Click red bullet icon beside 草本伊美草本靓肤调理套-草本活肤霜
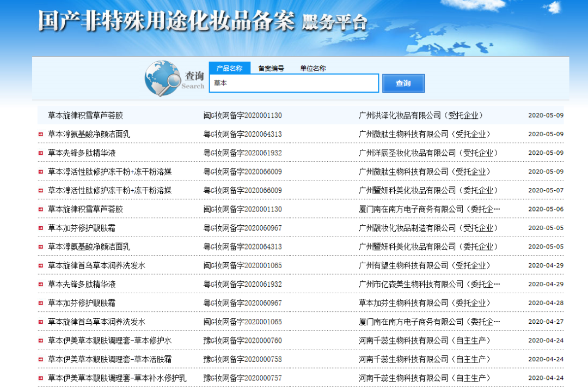The height and width of the screenshot is (387, 588). 41,359
